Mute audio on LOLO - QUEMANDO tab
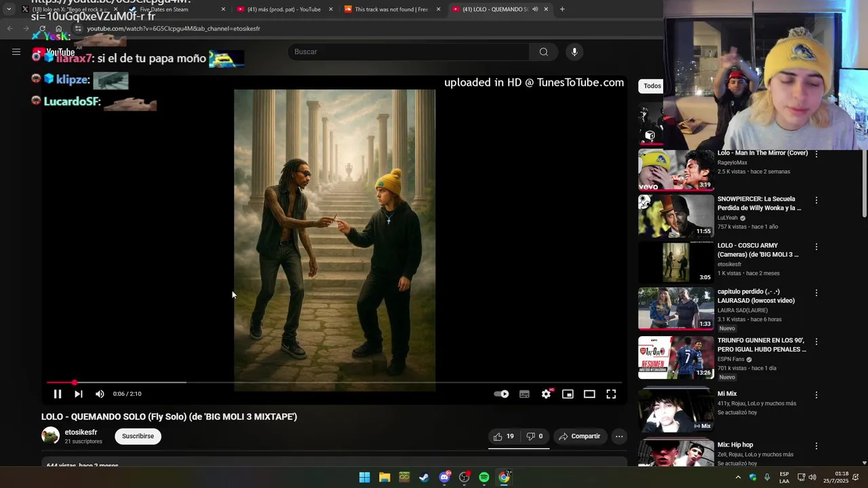This screenshot has height=488, width=868. tap(535, 9)
